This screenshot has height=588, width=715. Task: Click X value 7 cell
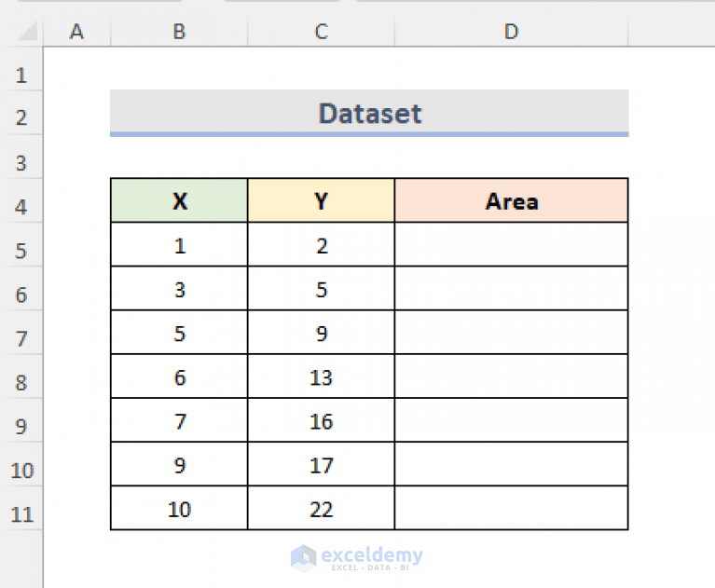179,420
